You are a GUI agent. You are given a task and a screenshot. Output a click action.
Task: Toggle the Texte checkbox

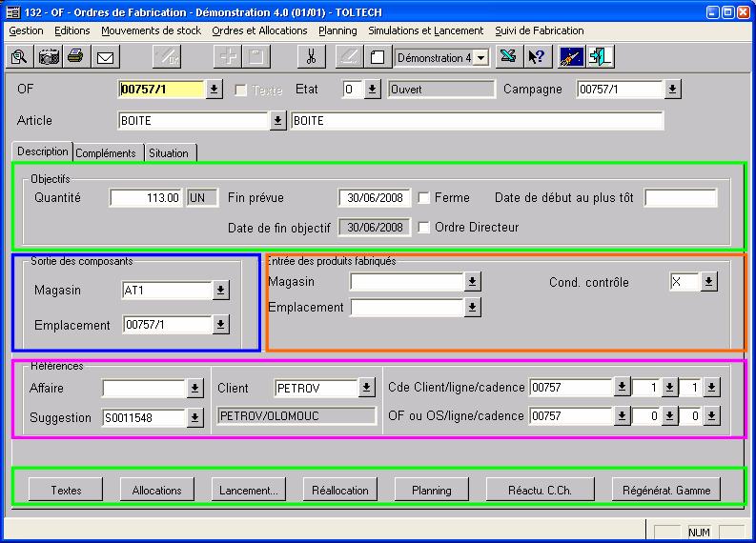click(240, 90)
